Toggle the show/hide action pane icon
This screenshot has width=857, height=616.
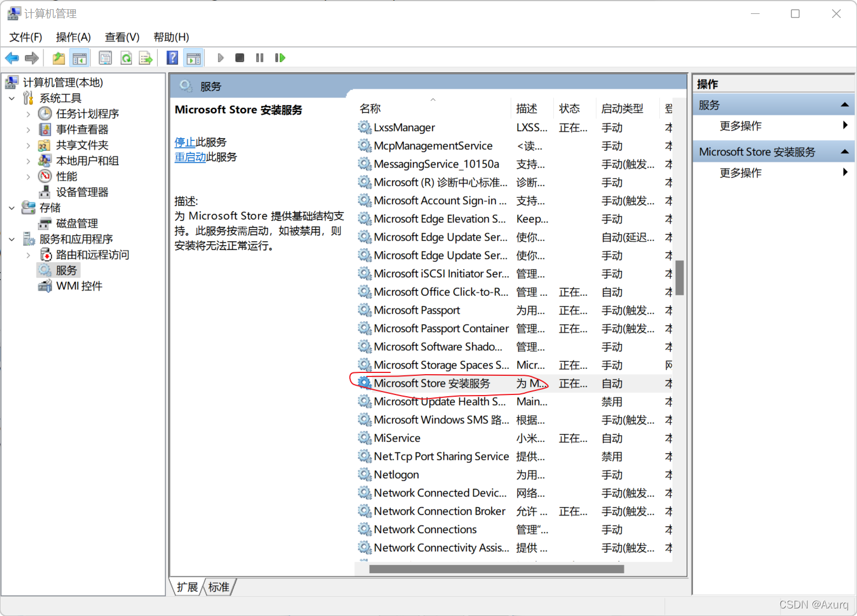pyautogui.click(x=194, y=58)
